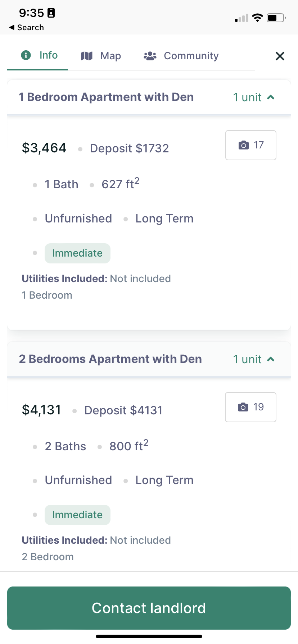Viewport: 298px width, 644px height.
Task: Switch to the Map tab
Action: click(110, 56)
